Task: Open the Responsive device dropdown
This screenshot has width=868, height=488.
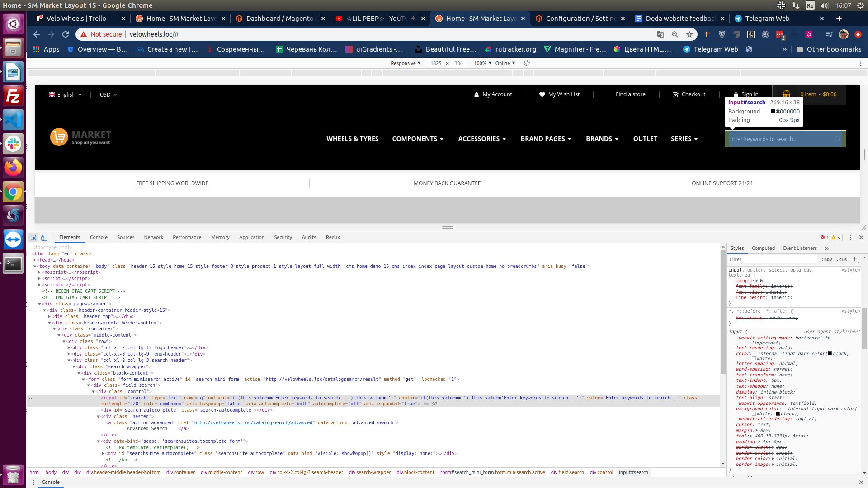Action: coord(406,63)
